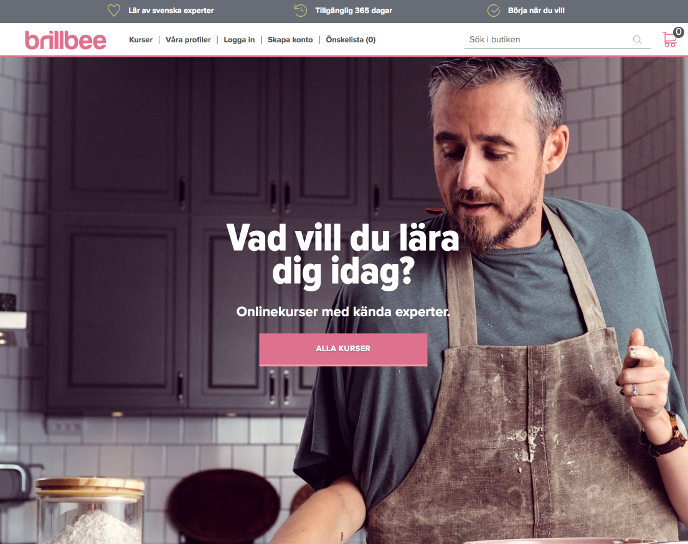Viewport: 688px width, 544px height.
Task: Click the hero headline Vad vill du lära dig idag
Action: pyautogui.click(x=343, y=256)
